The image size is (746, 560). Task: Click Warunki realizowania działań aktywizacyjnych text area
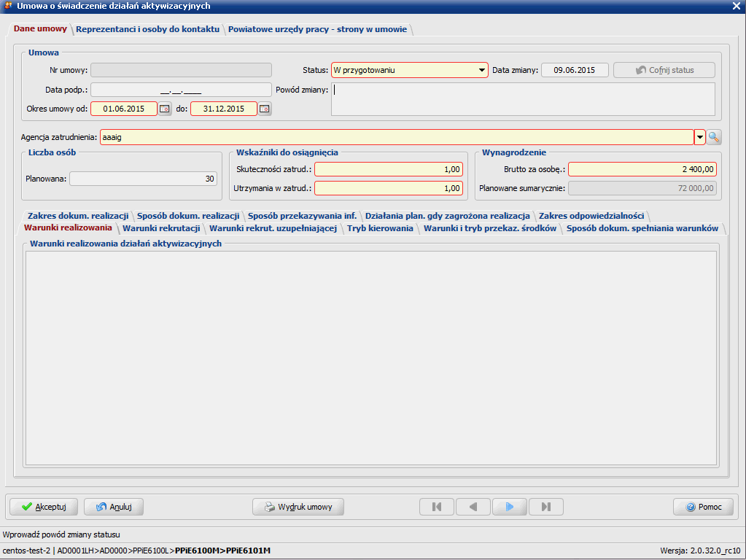[371, 358]
